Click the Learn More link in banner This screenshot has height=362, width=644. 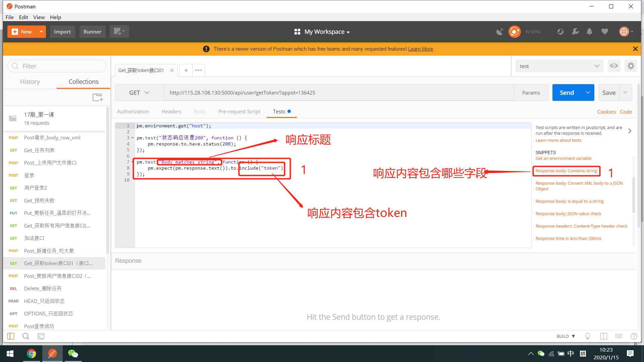click(x=421, y=49)
